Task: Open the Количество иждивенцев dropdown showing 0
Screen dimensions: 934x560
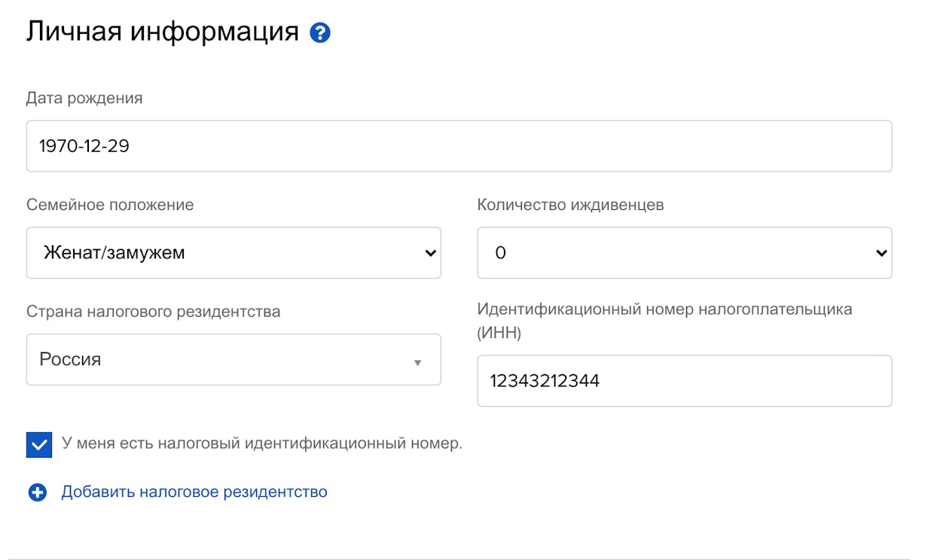Action: [685, 253]
